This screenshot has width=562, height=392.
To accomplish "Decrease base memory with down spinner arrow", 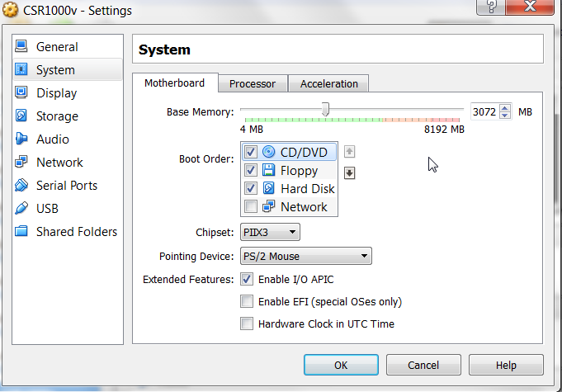I will (505, 116).
